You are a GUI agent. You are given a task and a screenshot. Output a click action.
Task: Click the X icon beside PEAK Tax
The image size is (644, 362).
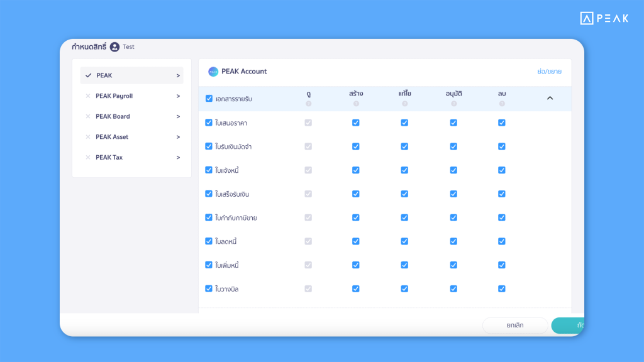(88, 157)
